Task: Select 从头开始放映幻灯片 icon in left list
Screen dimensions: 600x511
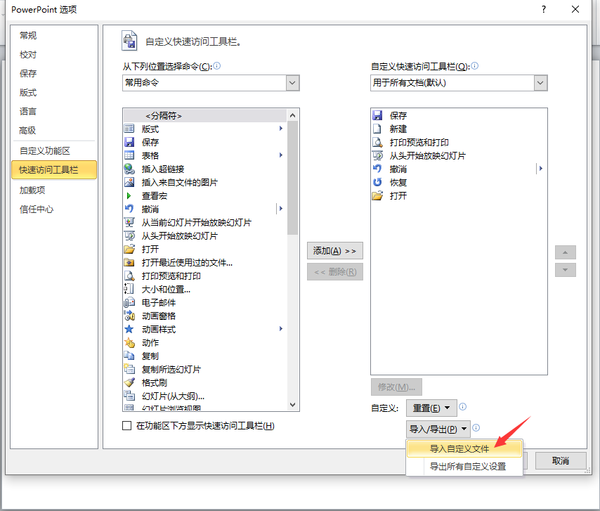Action: tap(129, 235)
